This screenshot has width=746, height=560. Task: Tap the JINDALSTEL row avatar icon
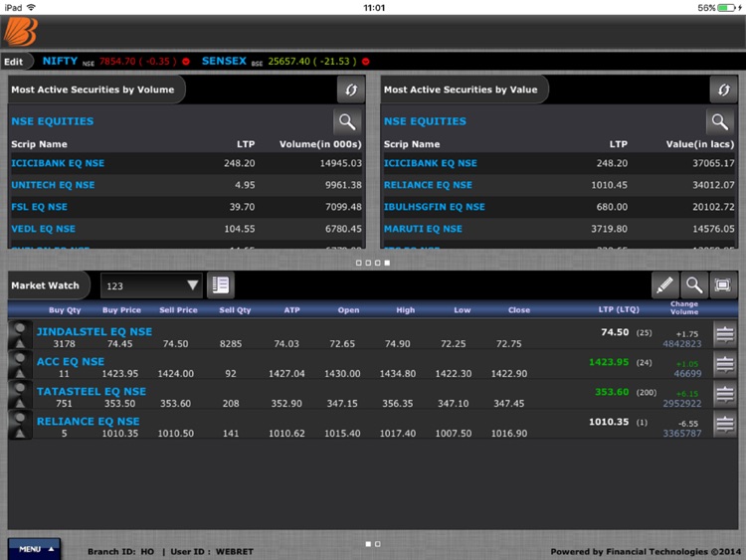20,335
